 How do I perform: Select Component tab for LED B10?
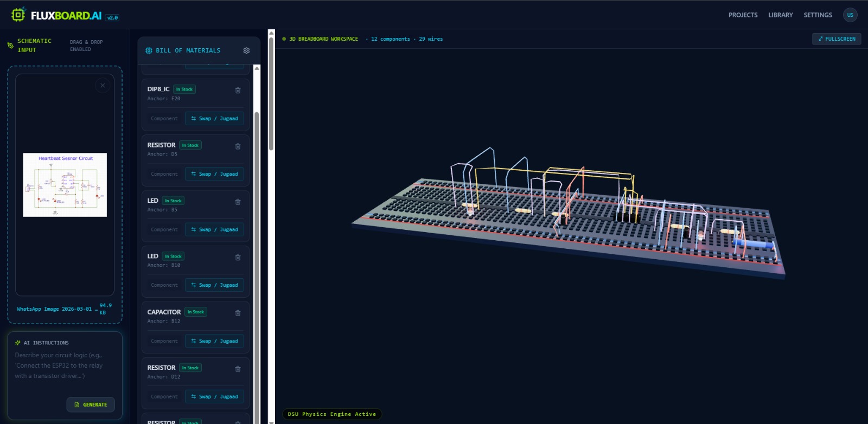[x=164, y=285]
